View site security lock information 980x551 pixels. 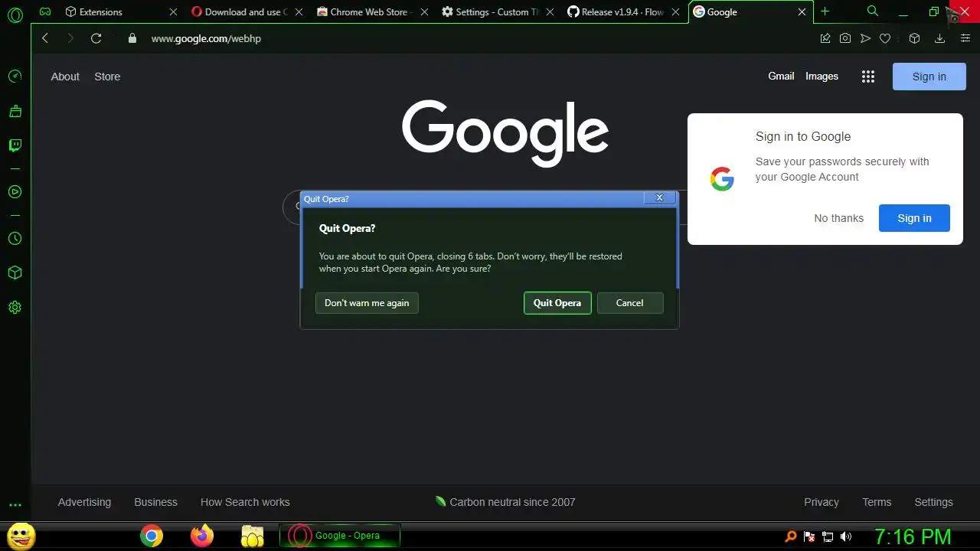132,38
